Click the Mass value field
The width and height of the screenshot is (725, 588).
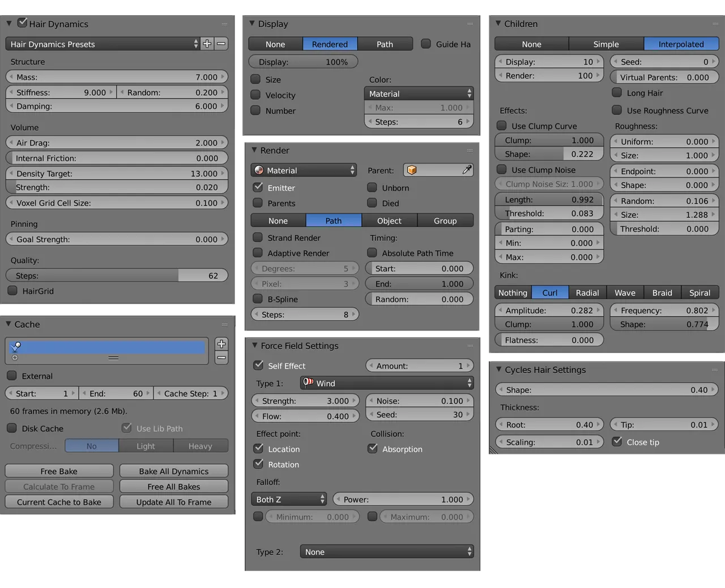pyautogui.click(x=117, y=77)
